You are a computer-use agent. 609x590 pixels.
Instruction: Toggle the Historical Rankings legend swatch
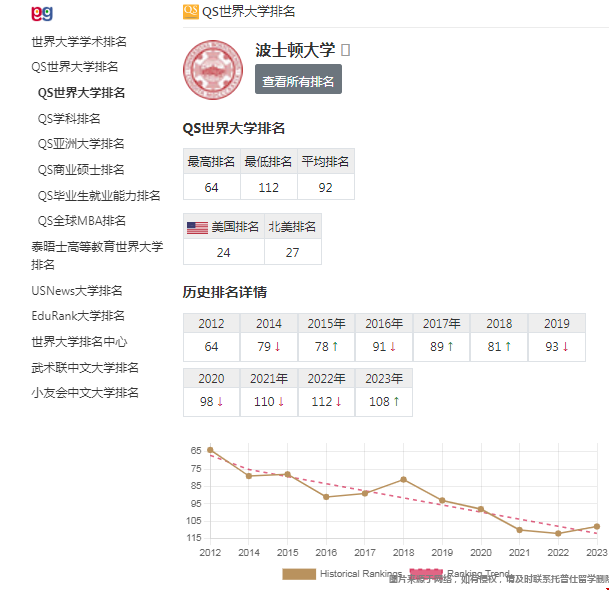tap(299, 574)
